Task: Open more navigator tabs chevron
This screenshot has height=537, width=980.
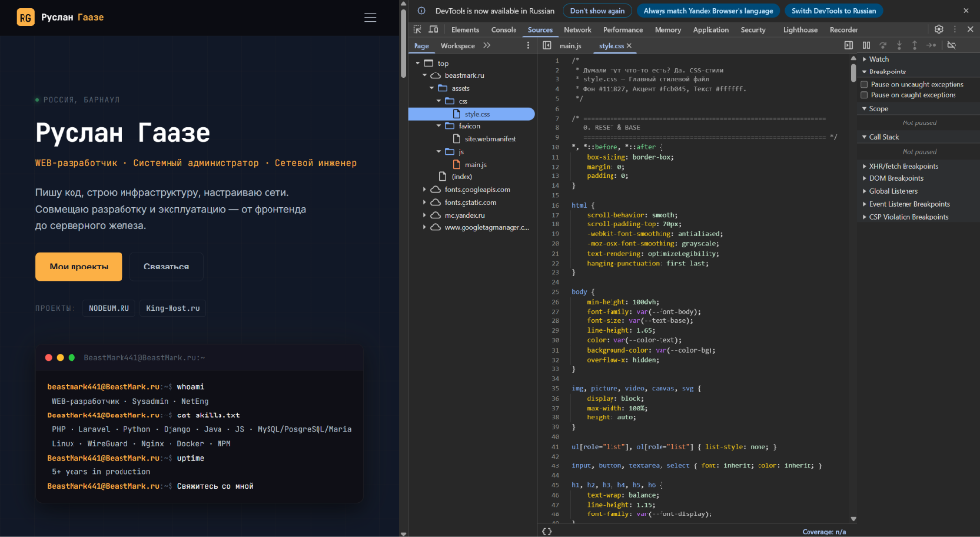Action: (487, 46)
